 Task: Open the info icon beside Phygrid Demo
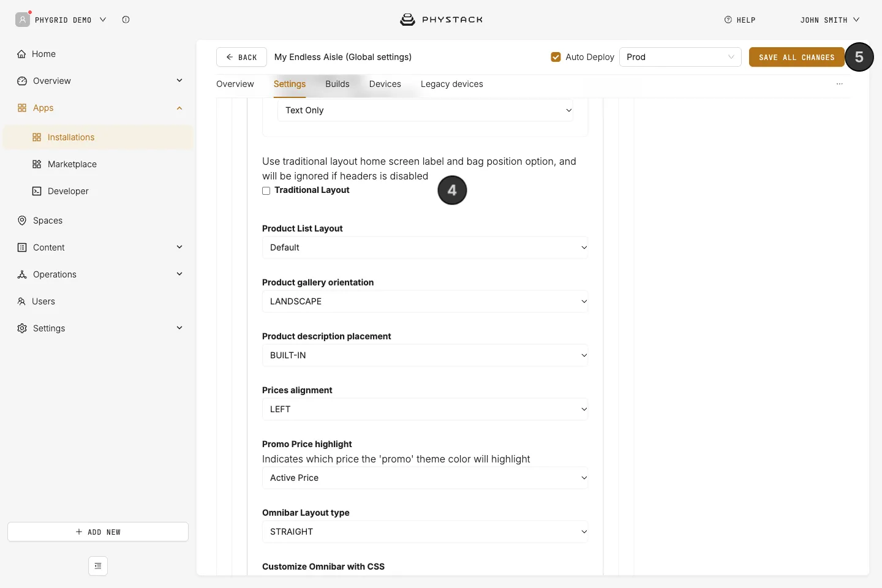tap(126, 20)
